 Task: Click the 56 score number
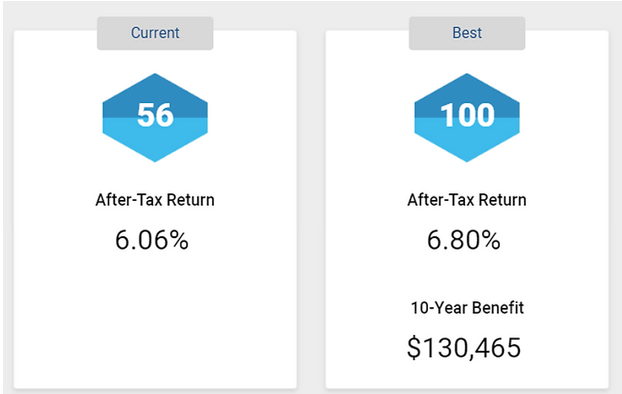click(x=155, y=115)
